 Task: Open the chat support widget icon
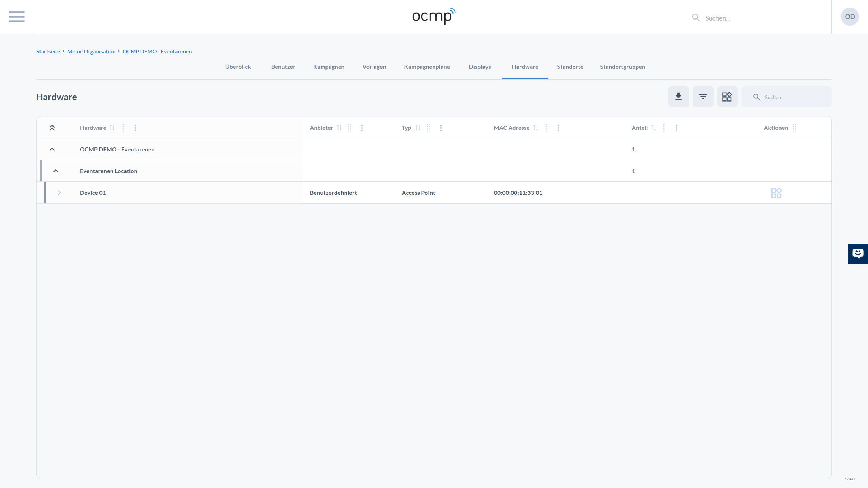click(858, 253)
